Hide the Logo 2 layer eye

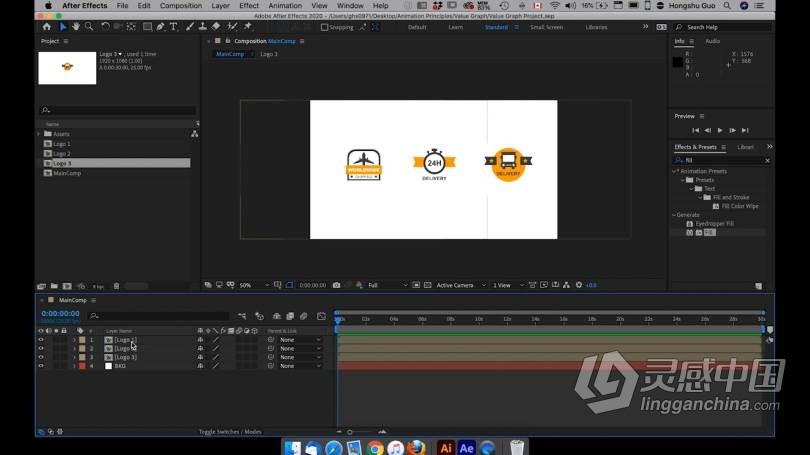[41, 349]
